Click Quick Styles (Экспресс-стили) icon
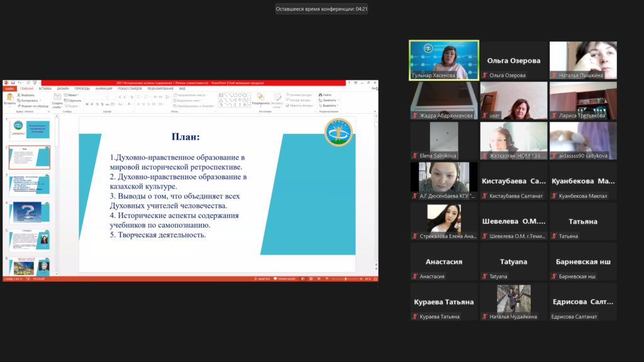 click(x=277, y=97)
